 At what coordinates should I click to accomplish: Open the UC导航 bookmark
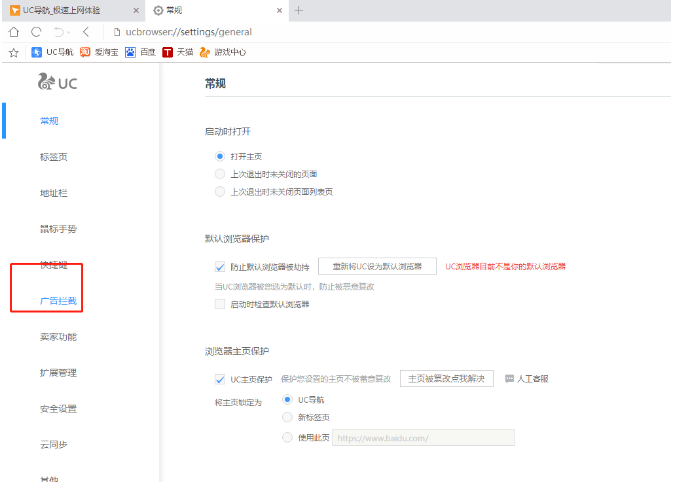click(53, 52)
